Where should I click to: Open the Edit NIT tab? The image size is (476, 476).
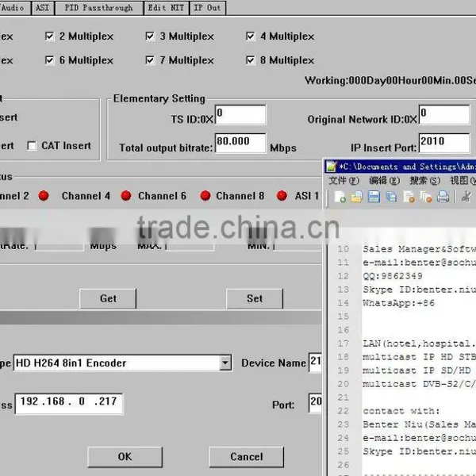pos(166,8)
